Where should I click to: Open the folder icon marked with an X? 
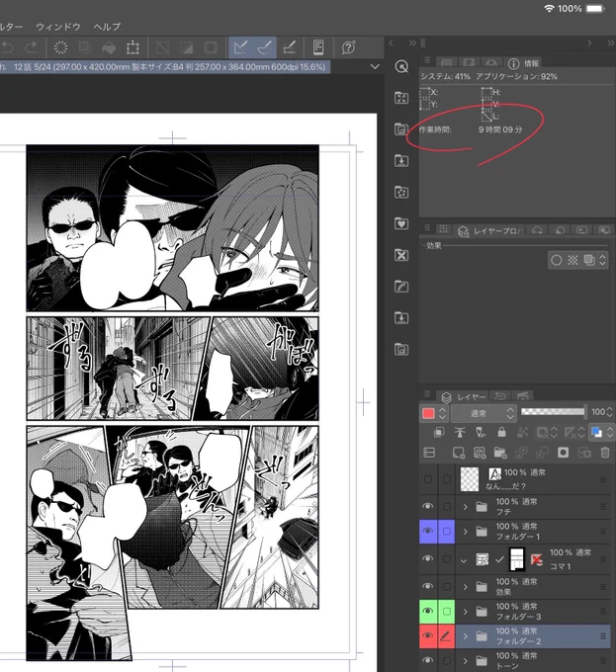(401, 255)
